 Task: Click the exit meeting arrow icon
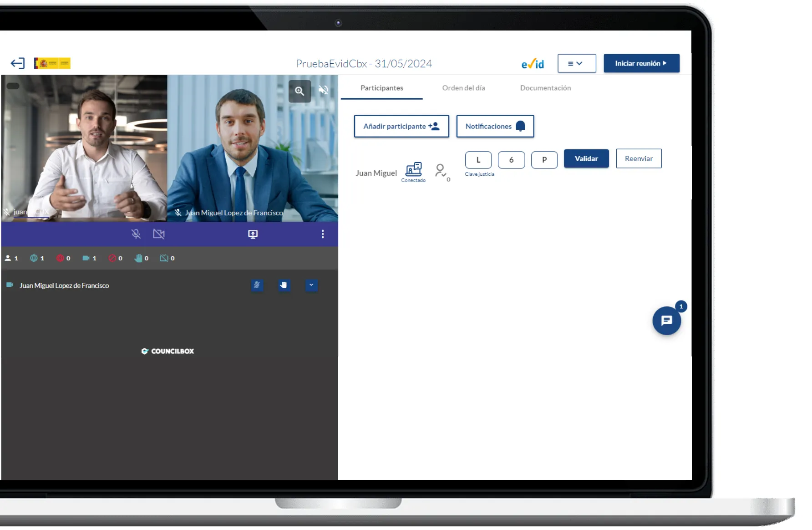tap(18, 63)
